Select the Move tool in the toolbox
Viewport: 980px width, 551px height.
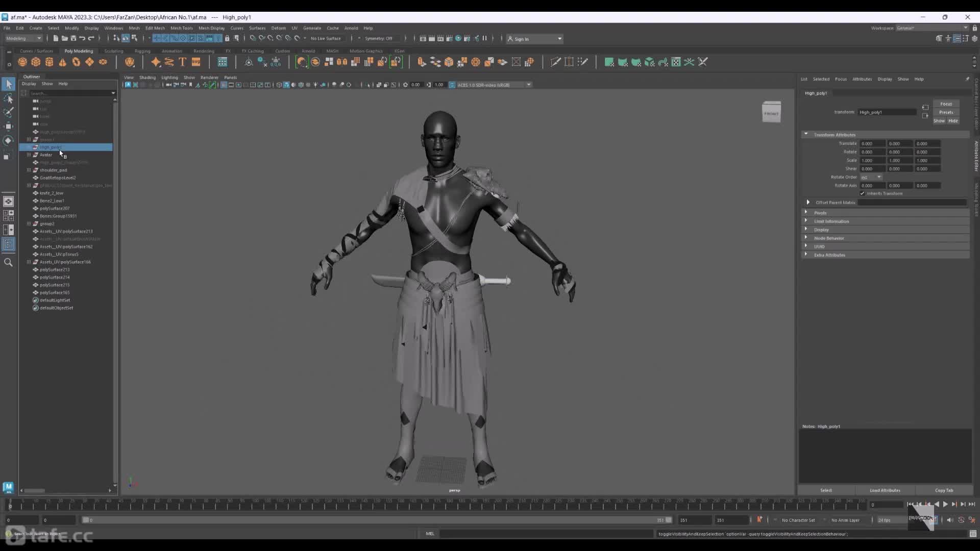pyautogui.click(x=8, y=126)
